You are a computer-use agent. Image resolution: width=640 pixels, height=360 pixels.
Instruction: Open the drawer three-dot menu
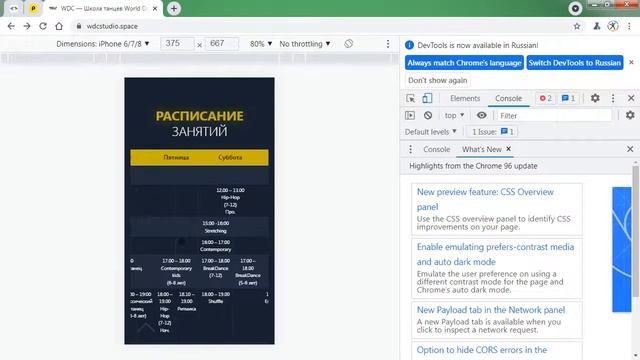410,149
